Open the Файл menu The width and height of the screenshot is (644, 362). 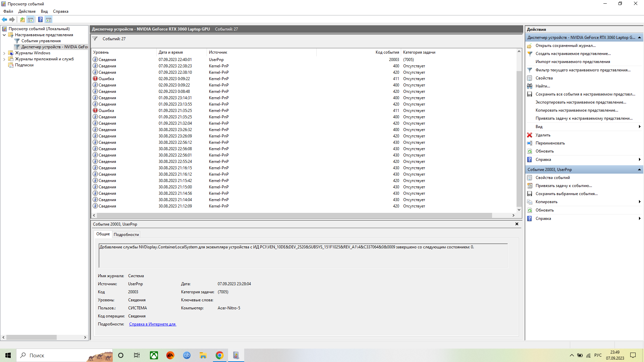[8, 11]
